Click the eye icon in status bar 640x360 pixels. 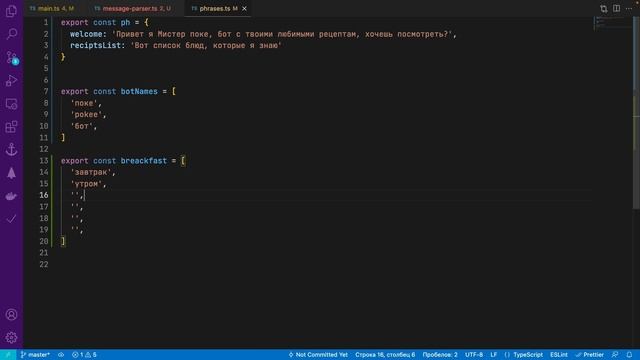coord(61,355)
